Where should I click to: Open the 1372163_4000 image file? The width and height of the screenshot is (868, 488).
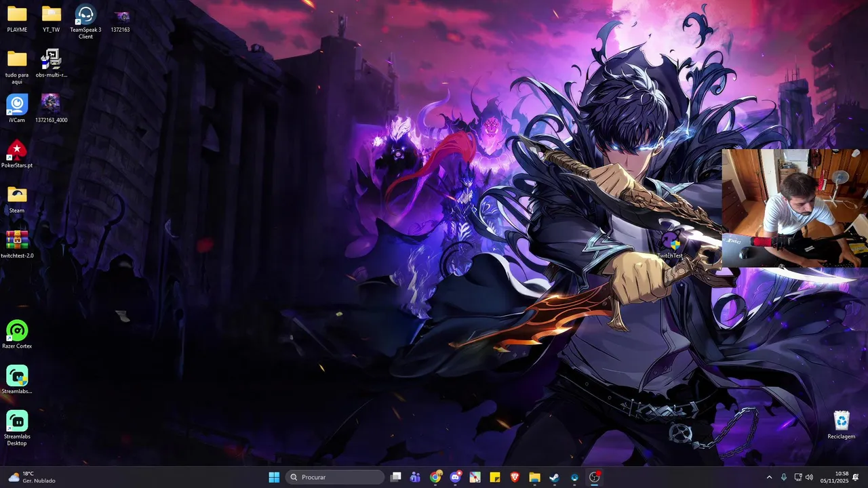(x=52, y=109)
